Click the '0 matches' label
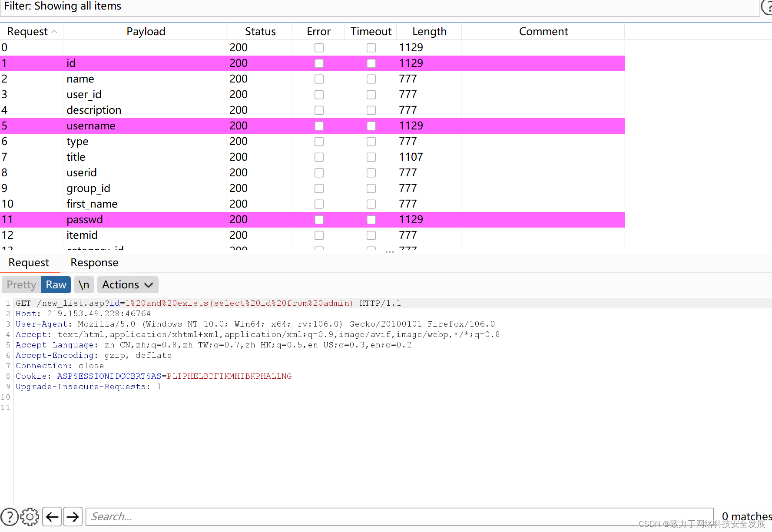Screen dimensions: 772x532 tap(746, 516)
